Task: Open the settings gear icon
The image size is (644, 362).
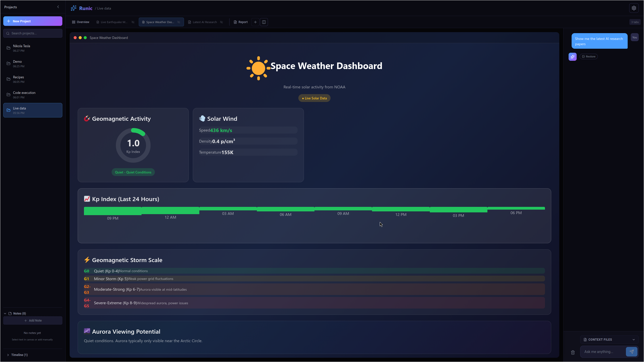Action: pos(634,8)
